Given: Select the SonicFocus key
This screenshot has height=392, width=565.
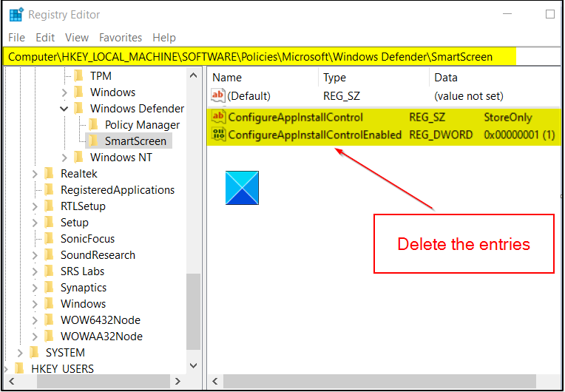Looking at the screenshot, I should (x=87, y=238).
